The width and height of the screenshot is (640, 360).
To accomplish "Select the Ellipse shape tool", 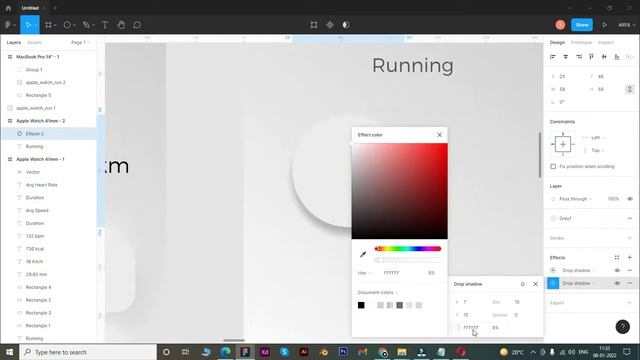I will pos(67,25).
